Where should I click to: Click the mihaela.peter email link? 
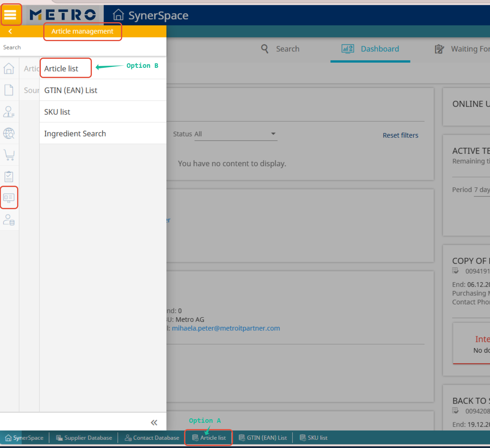point(226,328)
